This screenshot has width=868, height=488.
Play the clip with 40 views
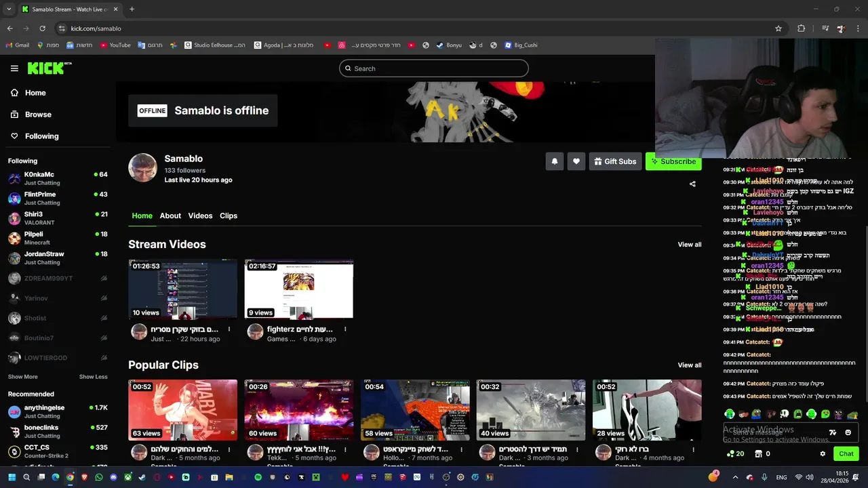point(531,410)
